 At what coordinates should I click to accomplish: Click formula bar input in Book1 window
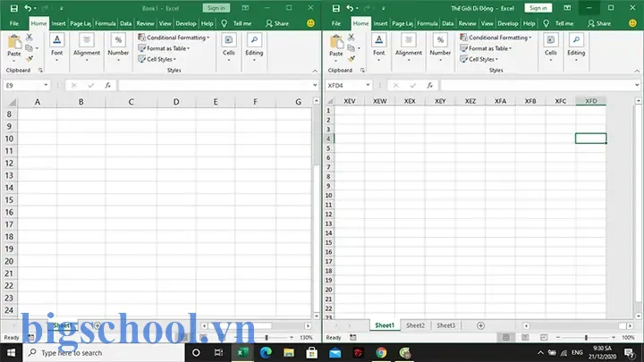216,86
